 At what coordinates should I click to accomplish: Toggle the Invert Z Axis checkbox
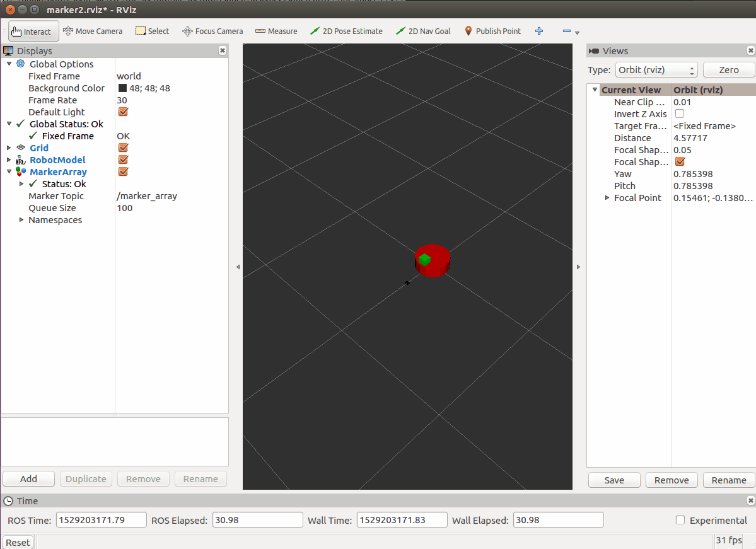tap(678, 113)
